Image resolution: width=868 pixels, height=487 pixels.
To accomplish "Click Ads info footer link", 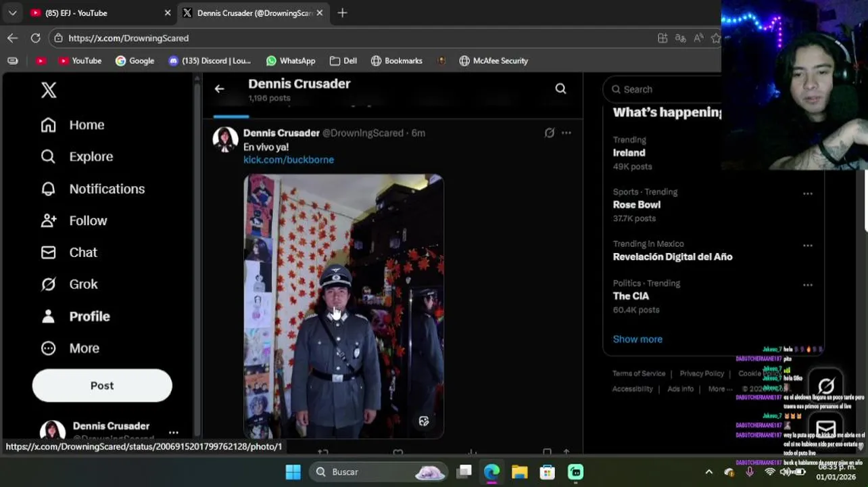I will [680, 389].
